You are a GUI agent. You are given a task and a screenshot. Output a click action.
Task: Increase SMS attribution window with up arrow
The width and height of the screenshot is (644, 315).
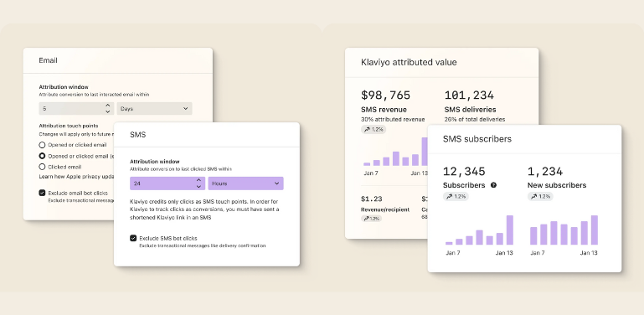(198, 180)
